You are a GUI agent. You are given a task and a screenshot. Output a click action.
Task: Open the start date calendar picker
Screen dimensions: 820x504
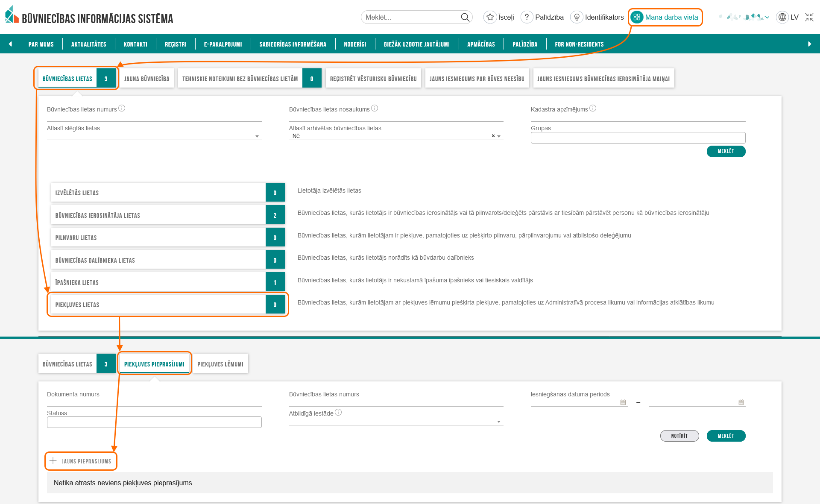(x=623, y=402)
